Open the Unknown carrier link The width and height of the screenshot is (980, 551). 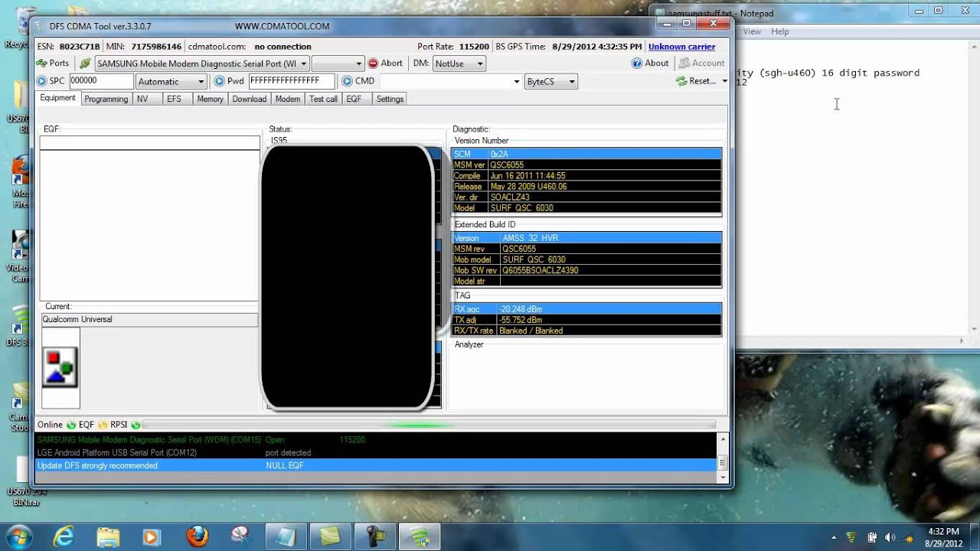681,47
